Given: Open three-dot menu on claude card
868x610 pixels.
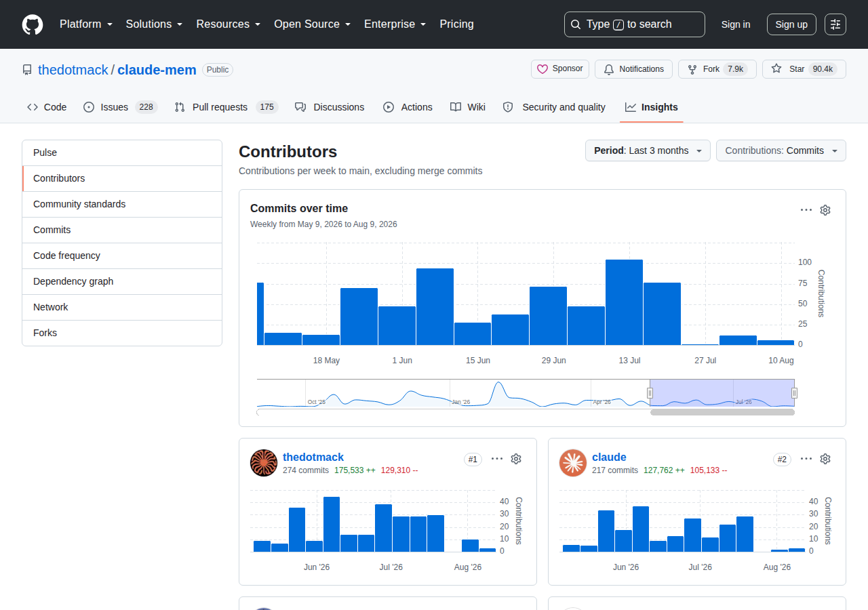Looking at the screenshot, I should (806, 459).
